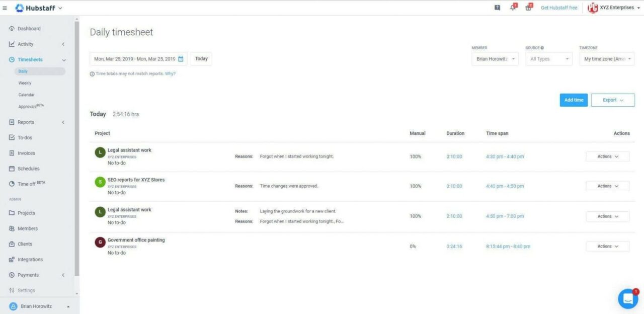Open the help icon in the top bar

click(497, 8)
